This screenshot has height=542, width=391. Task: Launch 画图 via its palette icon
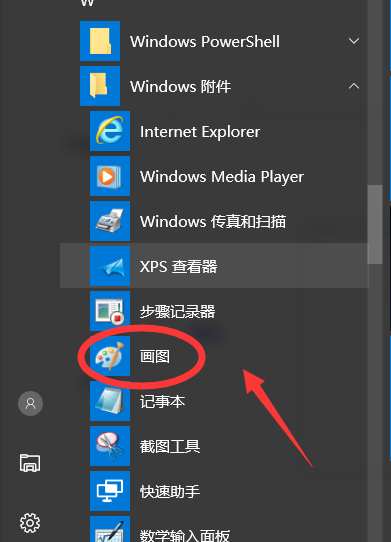tap(110, 356)
